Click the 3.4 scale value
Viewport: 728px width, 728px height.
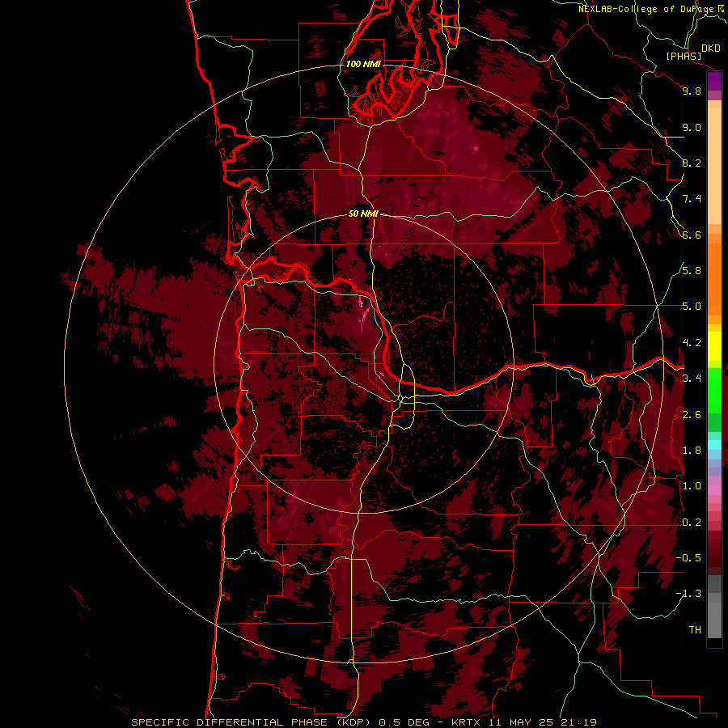tap(692, 379)
